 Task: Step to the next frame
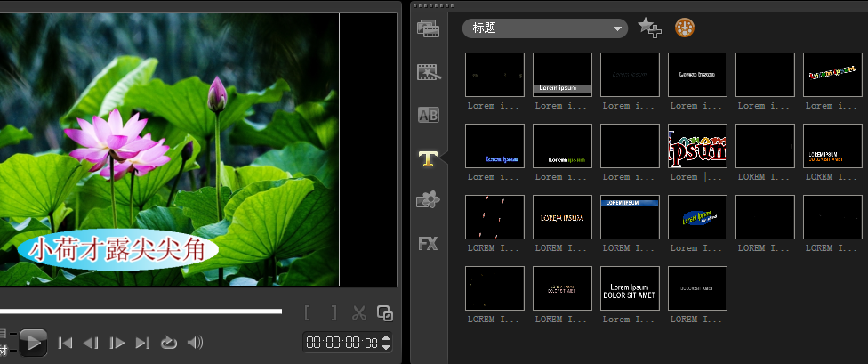click(117, 342)
